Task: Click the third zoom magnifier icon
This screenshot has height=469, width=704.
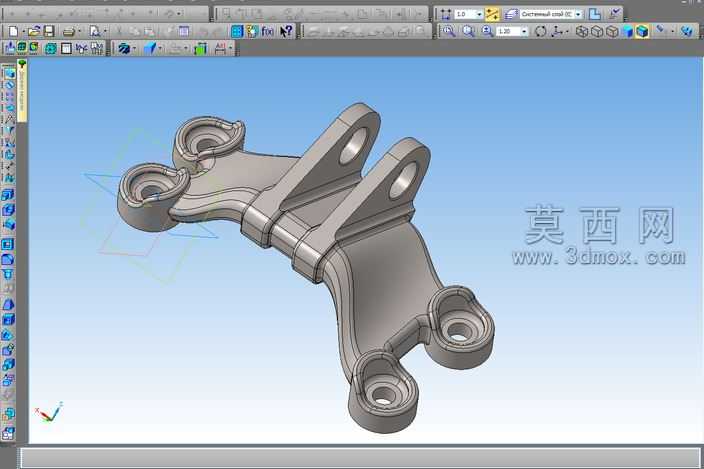Action: click(x=487, y=31)
